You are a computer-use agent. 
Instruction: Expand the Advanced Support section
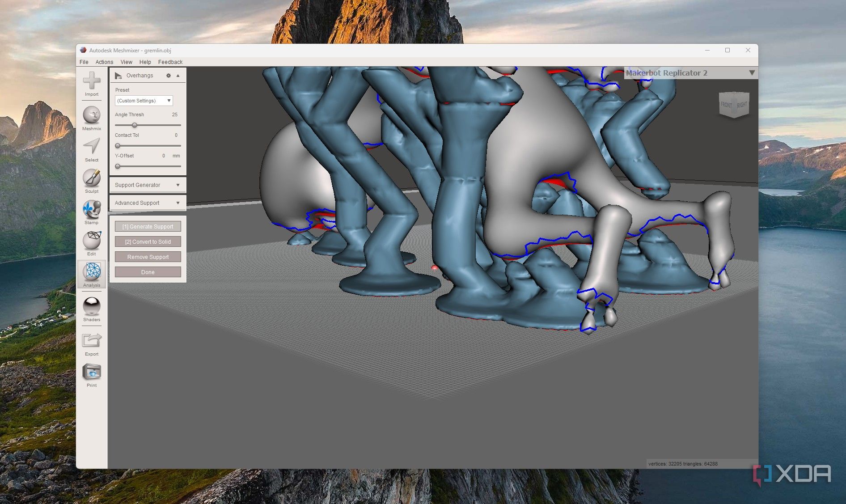148,203
